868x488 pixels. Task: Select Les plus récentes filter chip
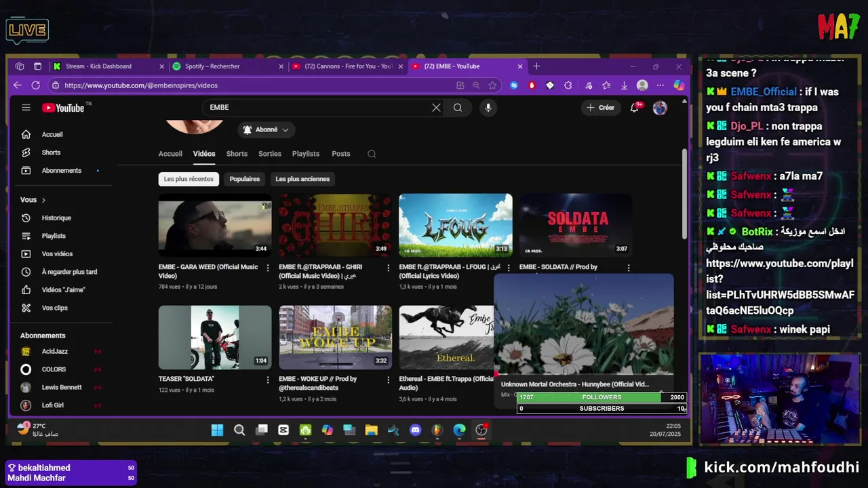click(x=189, y=179)
